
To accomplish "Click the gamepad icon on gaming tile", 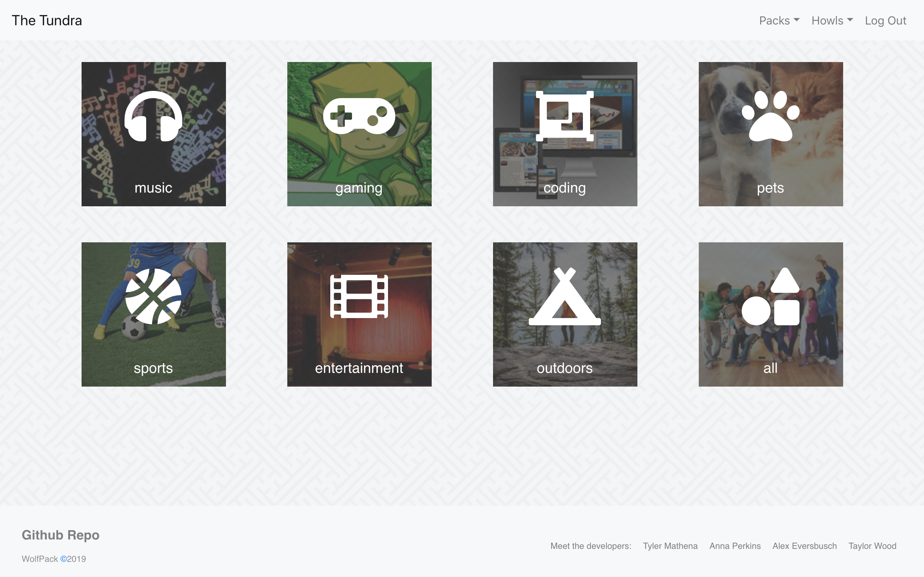I will tap(359, 116).
